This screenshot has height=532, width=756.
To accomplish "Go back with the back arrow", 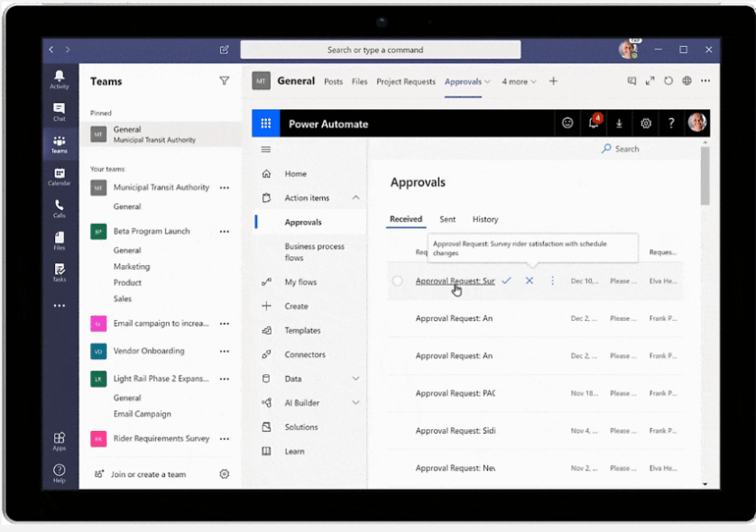I will pos(51,50).
